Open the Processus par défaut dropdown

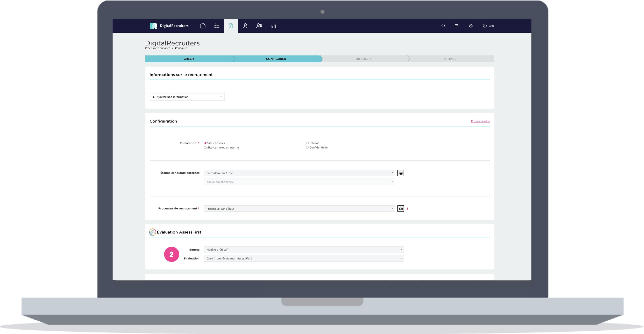(299, 209)
